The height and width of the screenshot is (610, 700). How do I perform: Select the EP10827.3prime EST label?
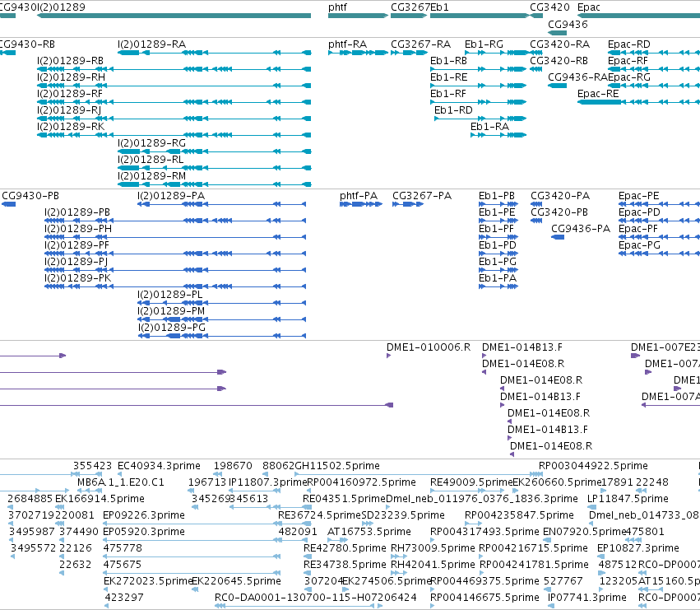click(638, 548)
